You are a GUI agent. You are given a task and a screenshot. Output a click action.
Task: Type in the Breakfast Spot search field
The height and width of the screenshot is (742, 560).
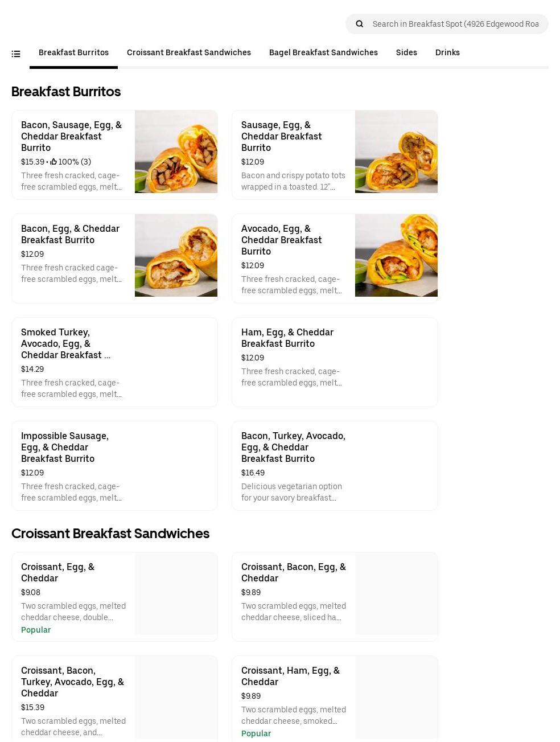click(455, 24)
